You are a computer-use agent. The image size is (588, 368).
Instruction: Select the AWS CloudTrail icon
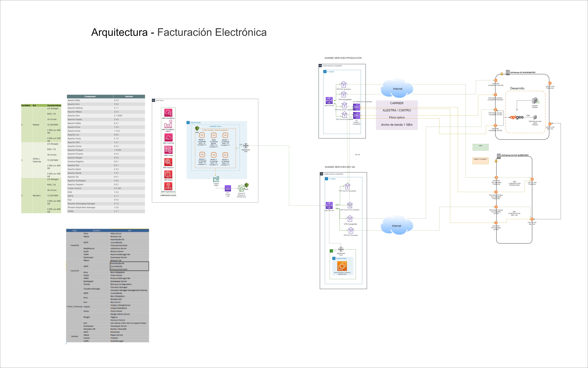[168, 138]
